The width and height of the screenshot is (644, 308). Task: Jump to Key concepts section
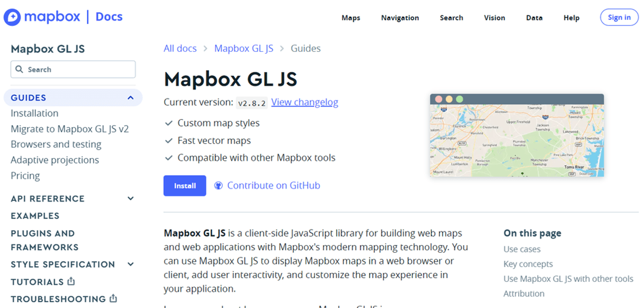[x=528, y=264]
